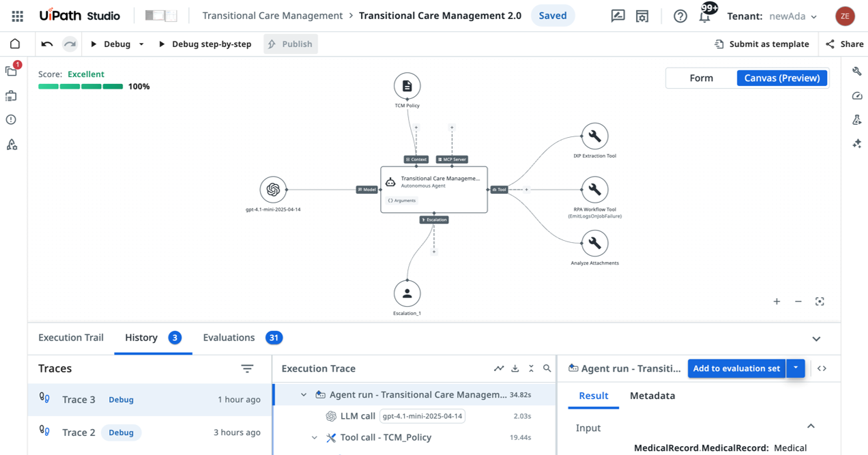
Task: Select the IXP Extraction Tool node
Action: coord(594,136)
